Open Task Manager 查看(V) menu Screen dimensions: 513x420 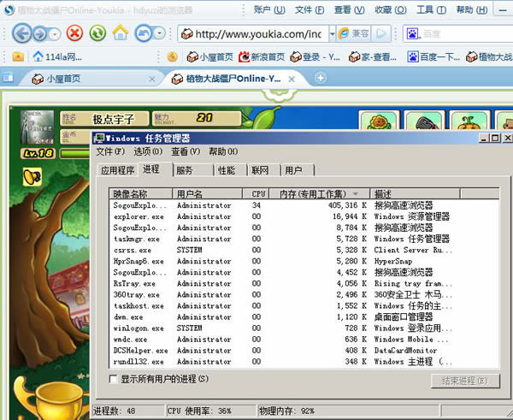point(186,151)
